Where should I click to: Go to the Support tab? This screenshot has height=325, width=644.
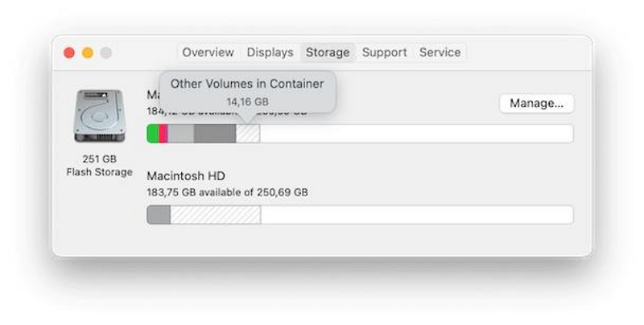(385, 52)
